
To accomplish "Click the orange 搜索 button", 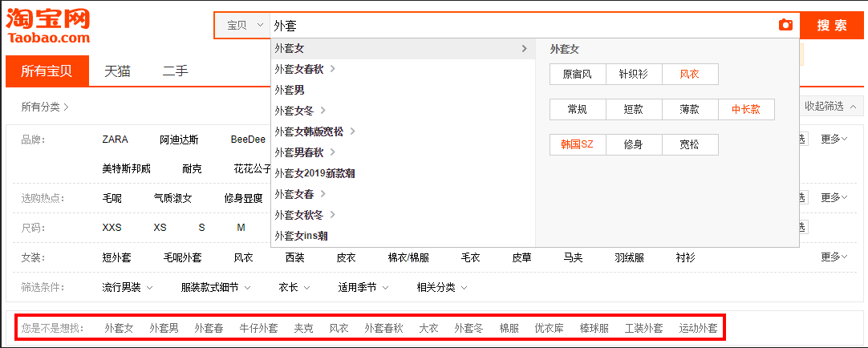I will 832,26.
